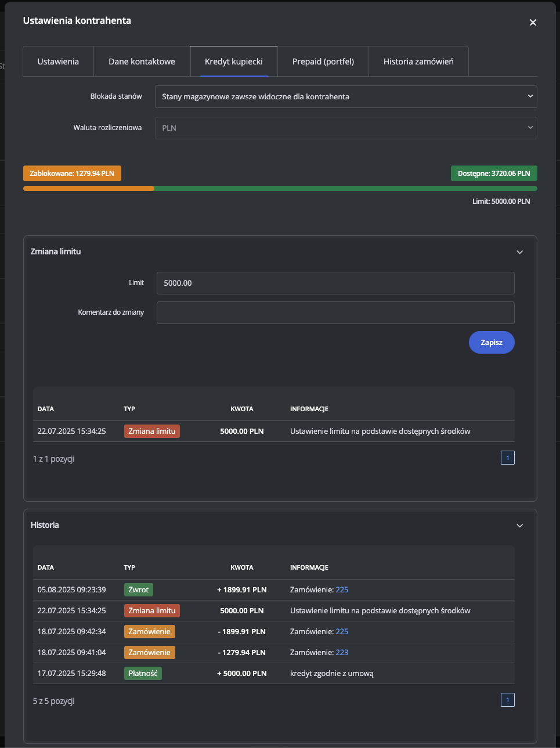
Task: Click the Limit input field
Action: 335,283
